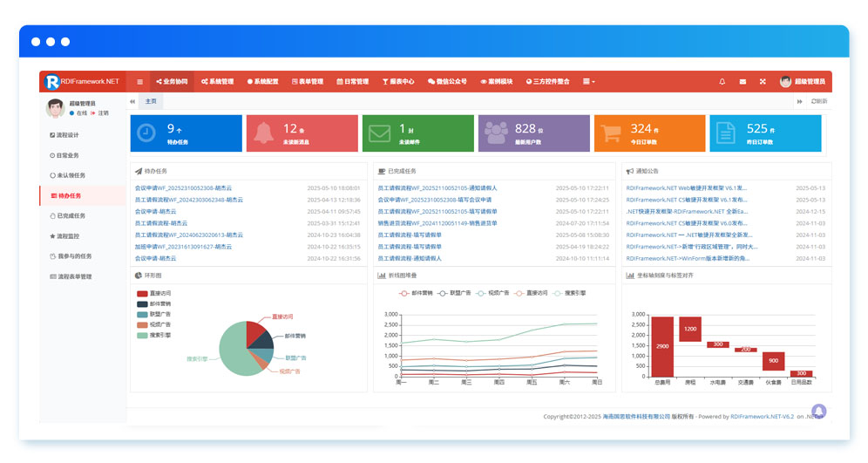The width and height of the screenshot is (868, 463).
Task: Click the clock icon on 待办任务 card
Action: click(146, 133)
